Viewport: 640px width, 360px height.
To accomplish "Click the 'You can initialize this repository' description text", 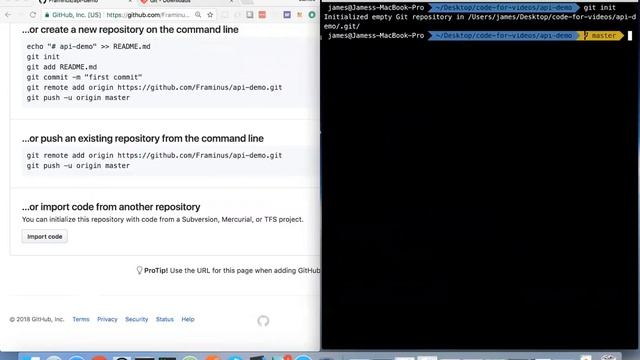I will pyautogui.click(x=162, y=220).
